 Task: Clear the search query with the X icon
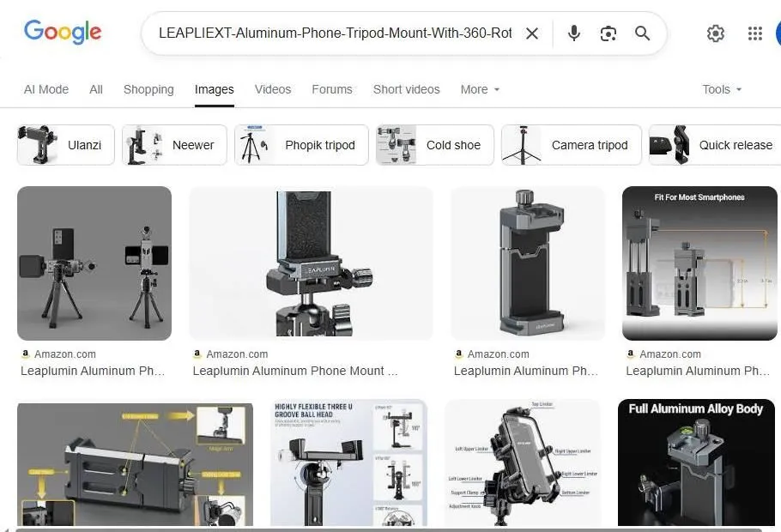532,33
